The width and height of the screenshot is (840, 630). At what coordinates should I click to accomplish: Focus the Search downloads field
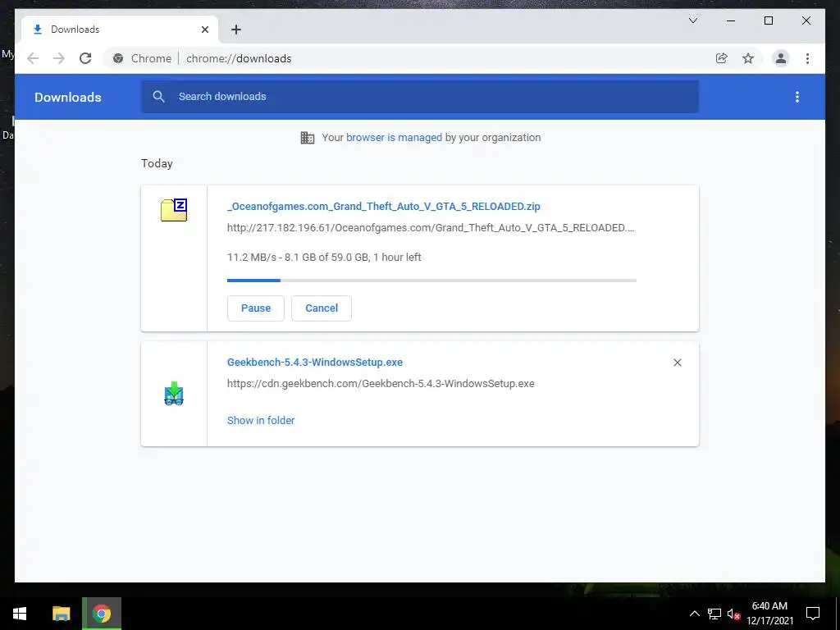point(420,97)
